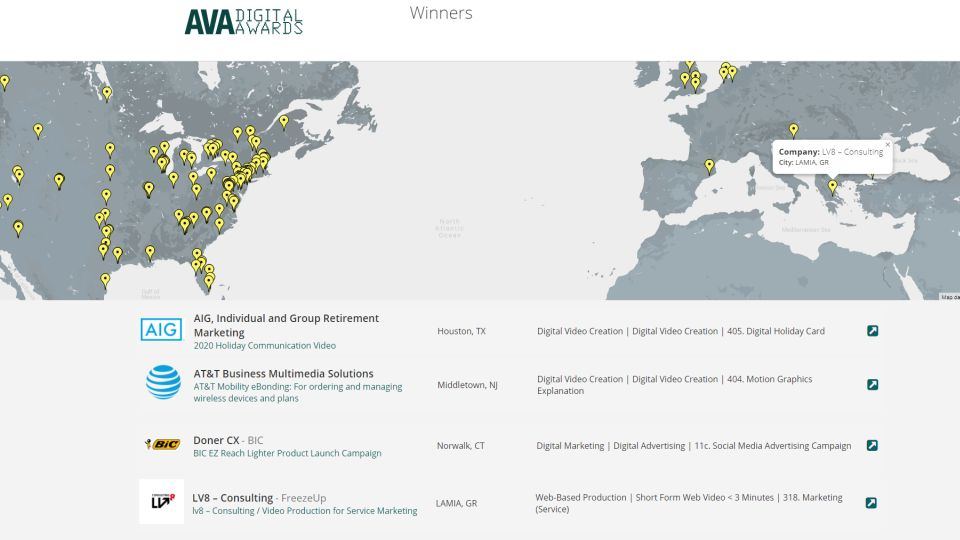Click the map pin in Lamia, Greece

[x=832, y=186]
